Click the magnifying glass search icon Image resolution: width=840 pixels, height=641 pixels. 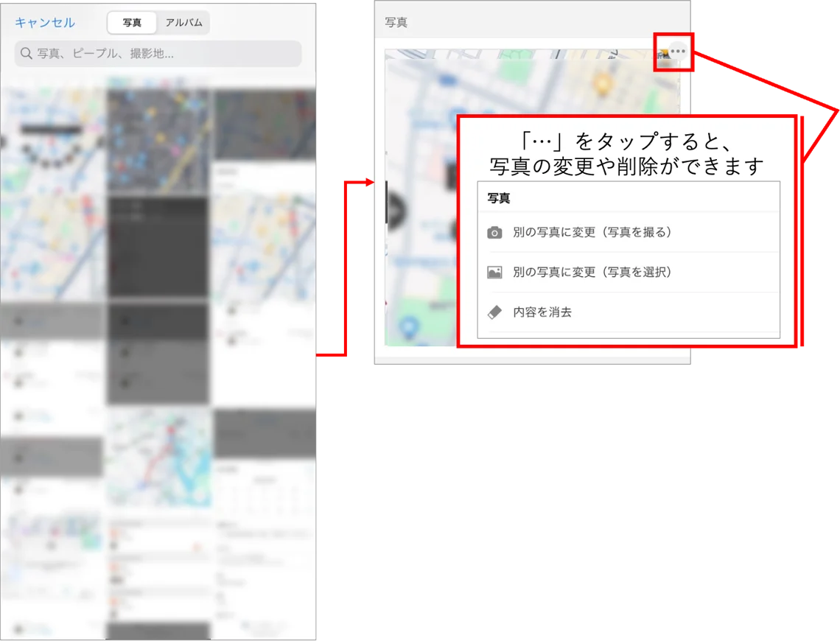pos(27,53)
